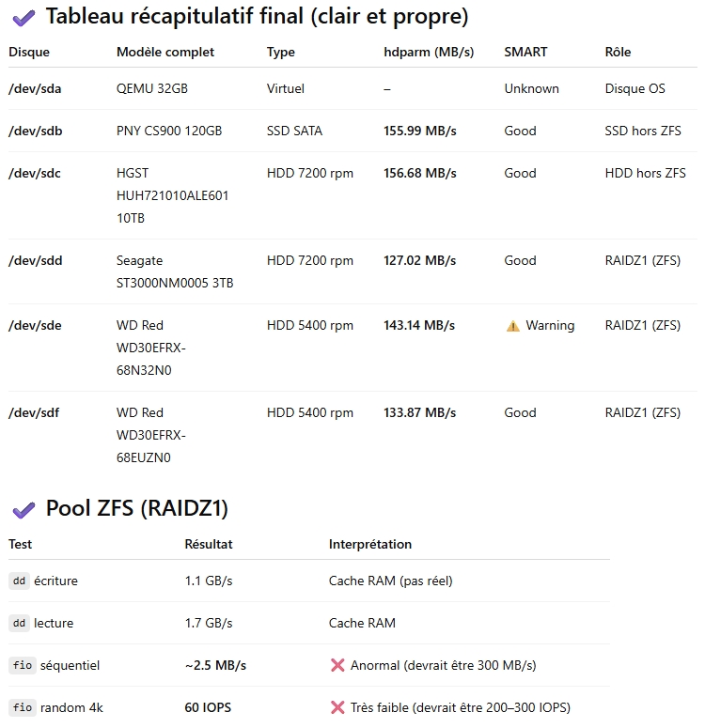Screen dimensions: 705x728
Task: Click the fio code badge for séquentiel
Action: 22,665
